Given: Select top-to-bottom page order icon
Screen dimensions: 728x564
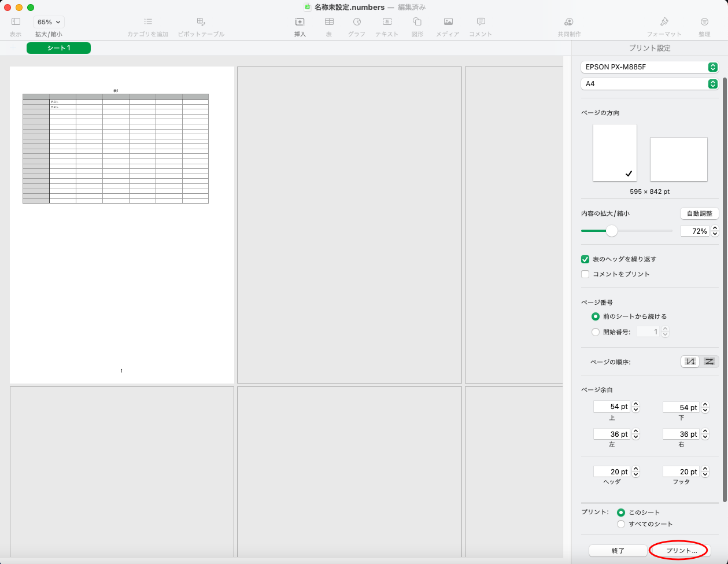Looking at the screenshot, I should coord(690,362).
